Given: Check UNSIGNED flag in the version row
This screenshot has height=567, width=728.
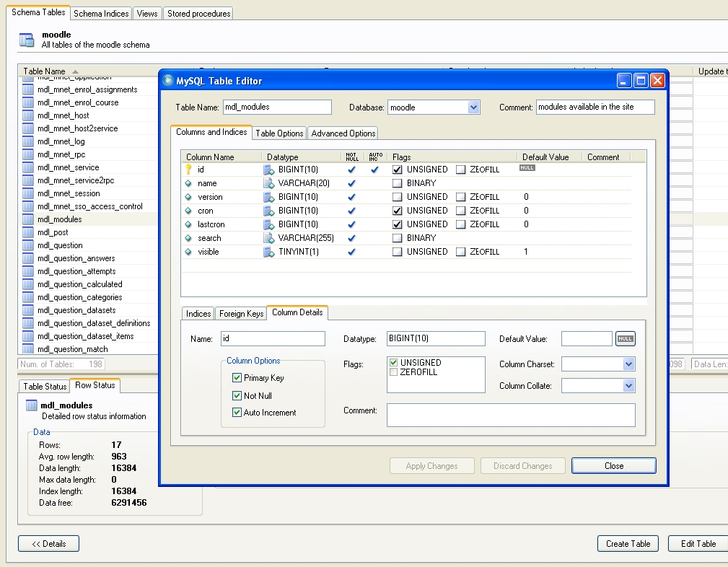Looking at the screenshot, I should click(397, 197).
